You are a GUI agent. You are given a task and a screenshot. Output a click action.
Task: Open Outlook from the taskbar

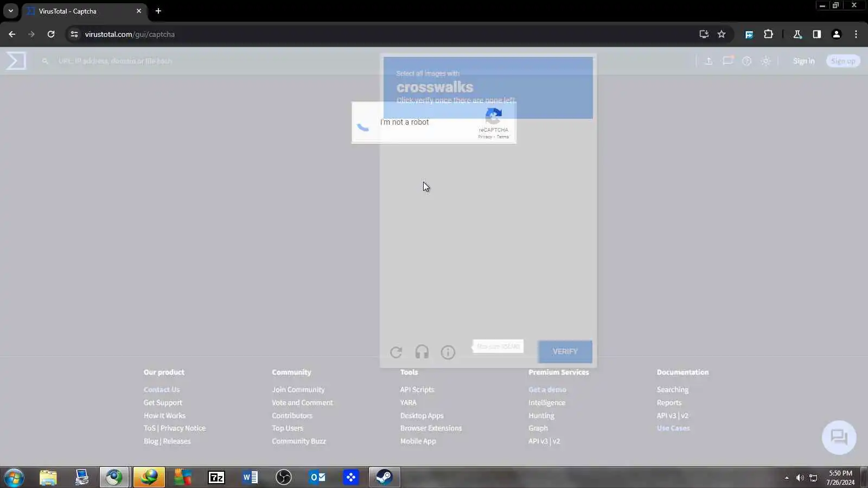pyautogui.click(x=317, y=477)
